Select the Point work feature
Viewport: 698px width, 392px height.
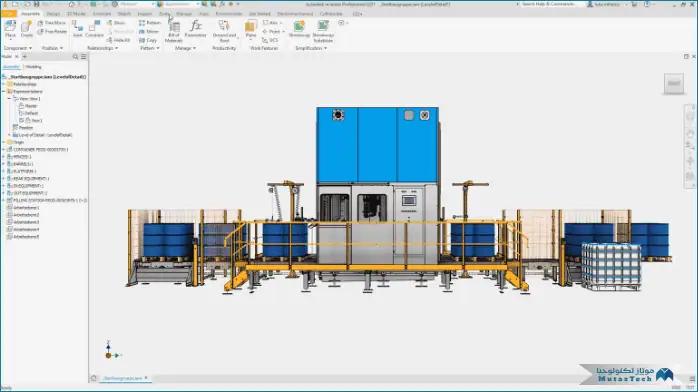(x=273, y=32)
